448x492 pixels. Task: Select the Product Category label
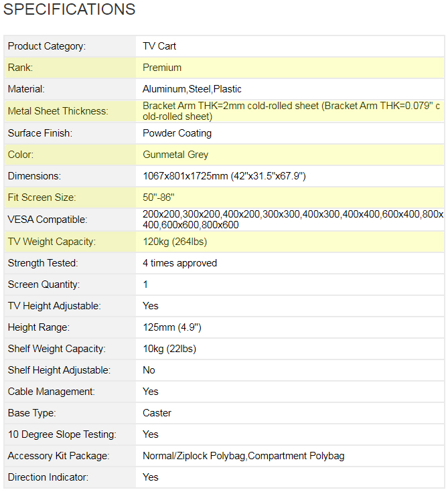coord(47,46)
